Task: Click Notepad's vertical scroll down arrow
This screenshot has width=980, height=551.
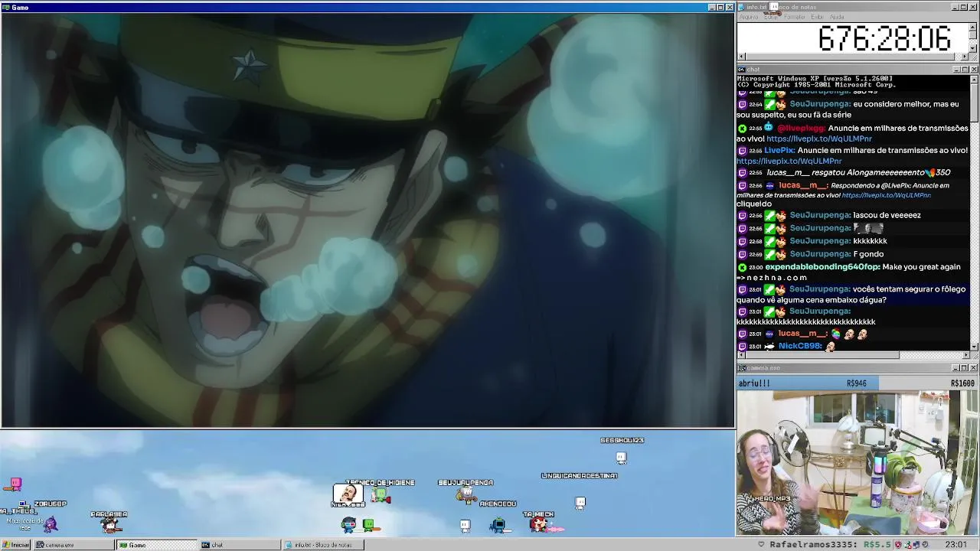Action: click(974, 48)
